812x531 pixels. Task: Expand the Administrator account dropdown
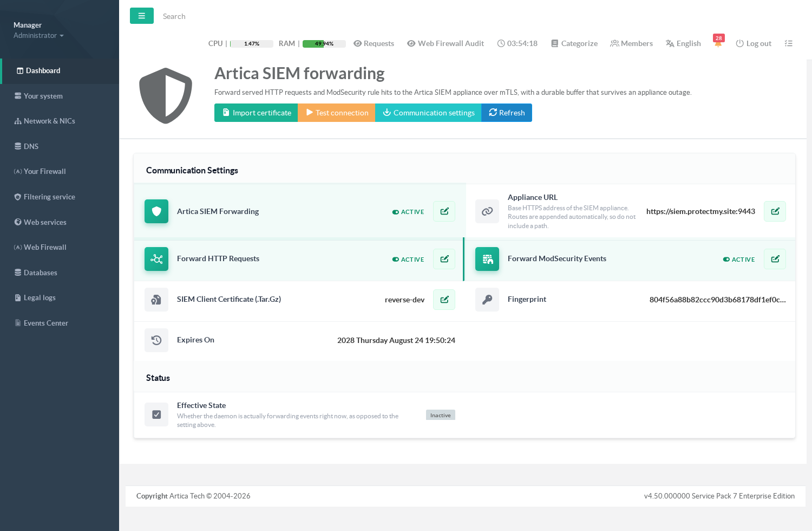click(x=38, y=35)
